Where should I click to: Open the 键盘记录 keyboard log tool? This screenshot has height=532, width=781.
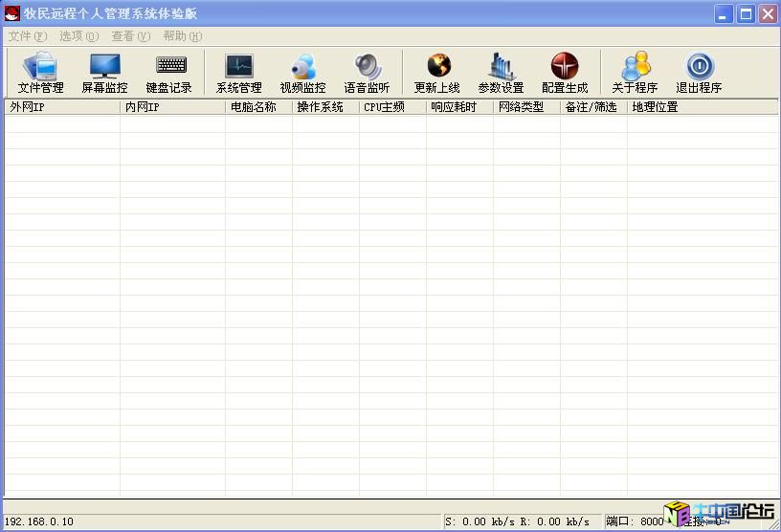[x=169, y=73]
